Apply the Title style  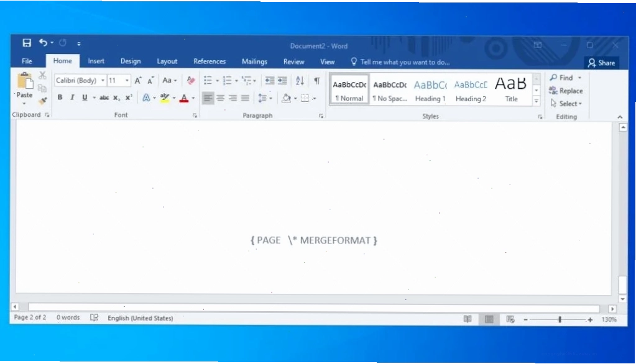tap(511, 89)
